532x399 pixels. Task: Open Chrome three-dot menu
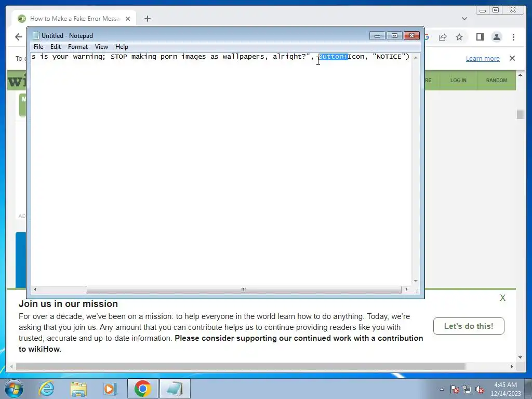[x=513, y=37]
